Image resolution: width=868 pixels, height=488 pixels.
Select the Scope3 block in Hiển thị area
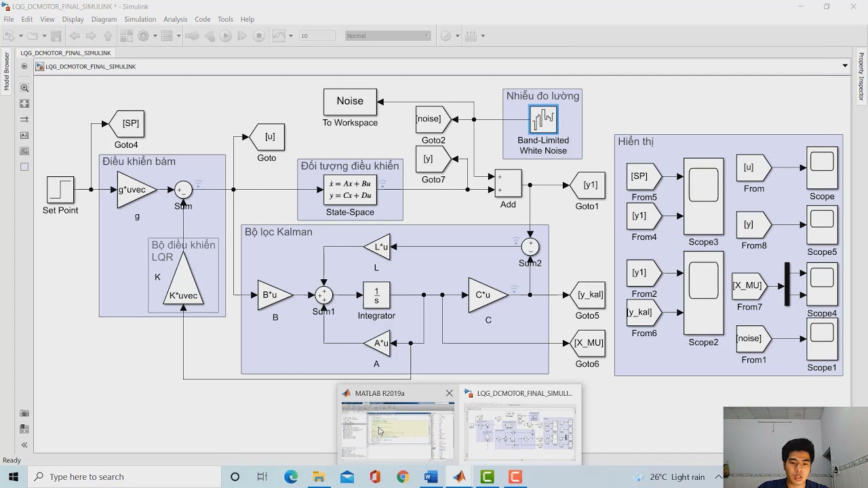point(703,197)
